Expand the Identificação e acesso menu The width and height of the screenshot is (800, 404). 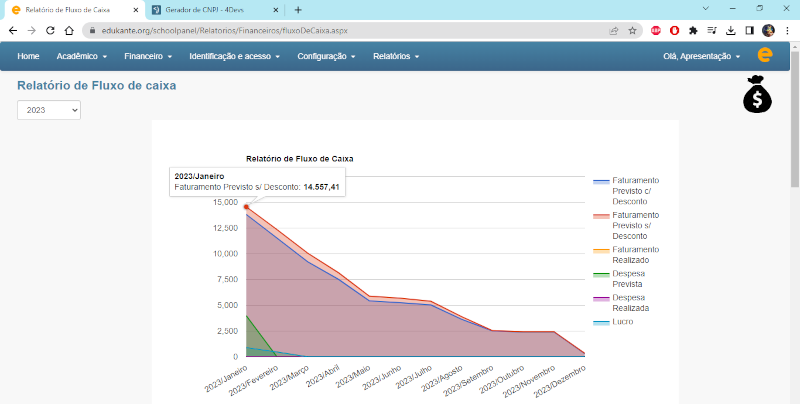point(234,56)
